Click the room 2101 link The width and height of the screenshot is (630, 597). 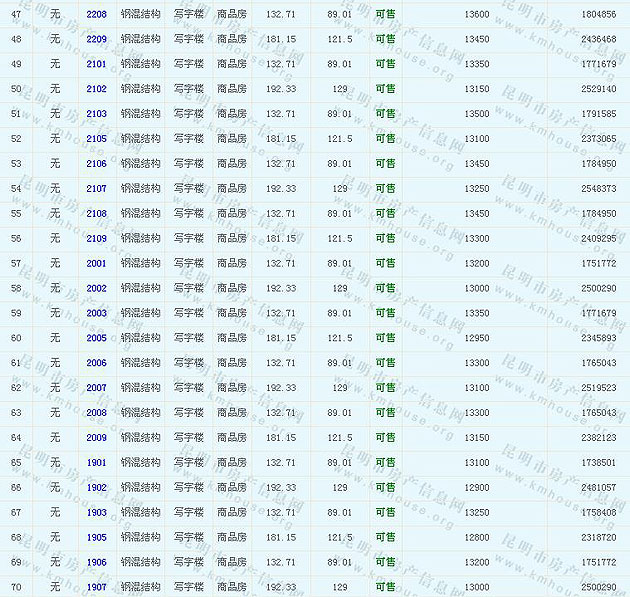pos(97,64)
